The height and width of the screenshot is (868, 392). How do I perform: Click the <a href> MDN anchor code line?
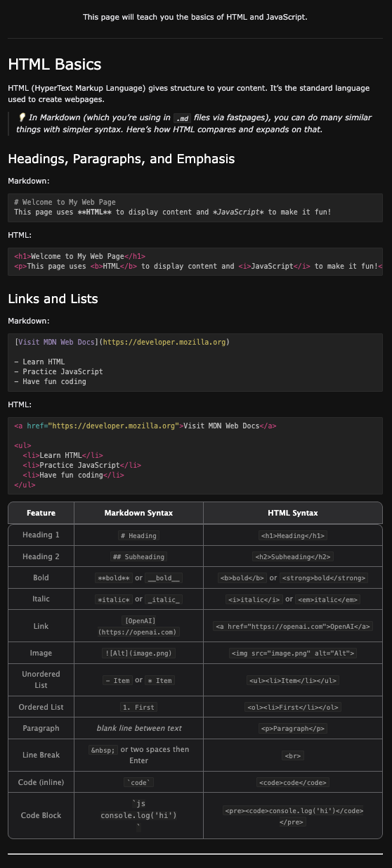(145, 426)
